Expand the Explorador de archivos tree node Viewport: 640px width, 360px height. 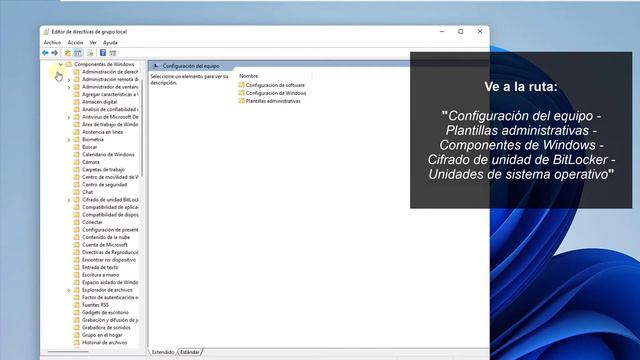pyautogui.click(x=69, y=290)
